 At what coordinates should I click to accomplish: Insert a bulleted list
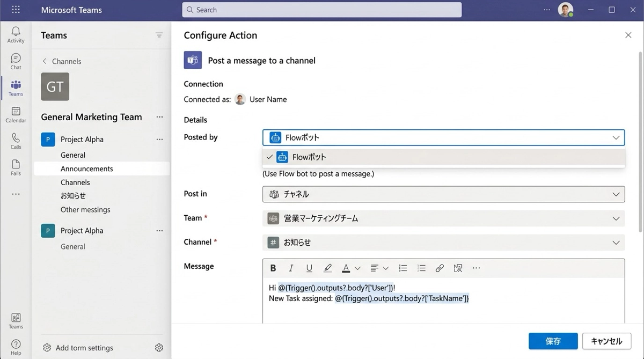pos(403,268)
